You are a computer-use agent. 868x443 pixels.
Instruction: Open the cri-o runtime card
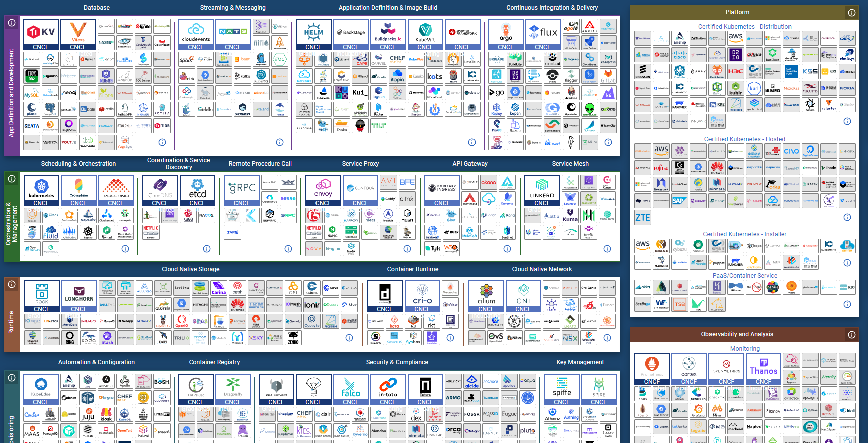[x=422, y=297]
